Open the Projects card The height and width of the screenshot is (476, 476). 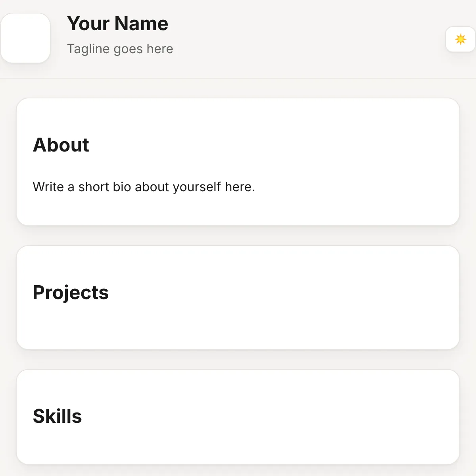[x=238, y=297]
